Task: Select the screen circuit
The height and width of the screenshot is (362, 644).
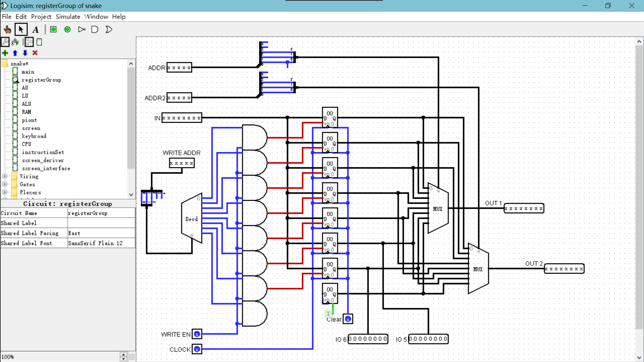Action: 31,128
